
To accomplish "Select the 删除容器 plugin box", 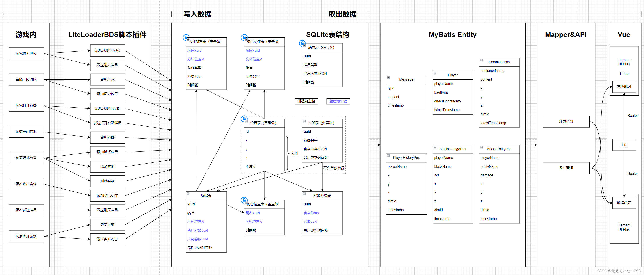I will coord(107,181).
